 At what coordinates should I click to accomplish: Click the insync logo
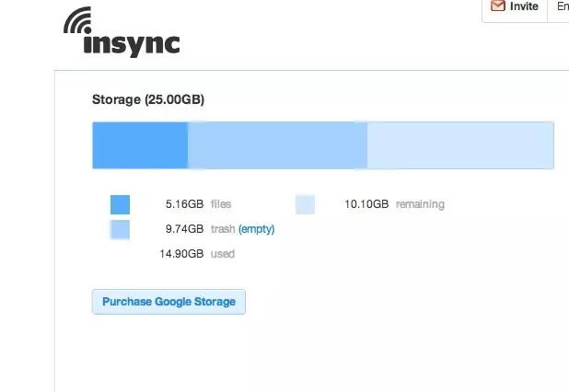click(122, 32)
